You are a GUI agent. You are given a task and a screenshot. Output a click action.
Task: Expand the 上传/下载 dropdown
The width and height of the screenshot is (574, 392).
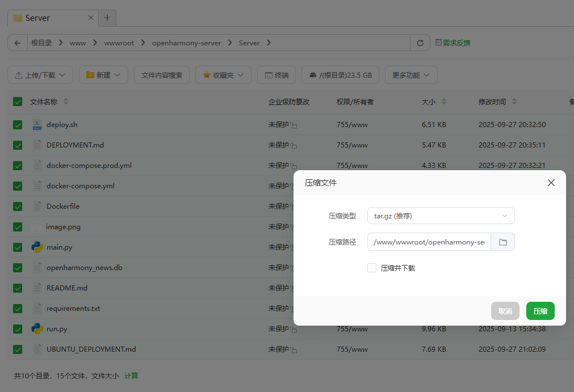40,75
